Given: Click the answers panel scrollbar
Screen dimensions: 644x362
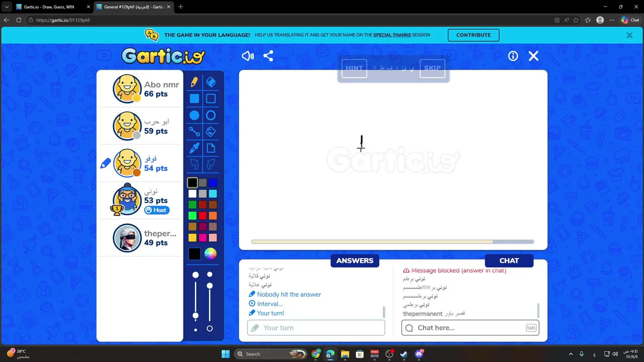Looking at the screenshot, I should pyautogui.click(x=384, y=312).
